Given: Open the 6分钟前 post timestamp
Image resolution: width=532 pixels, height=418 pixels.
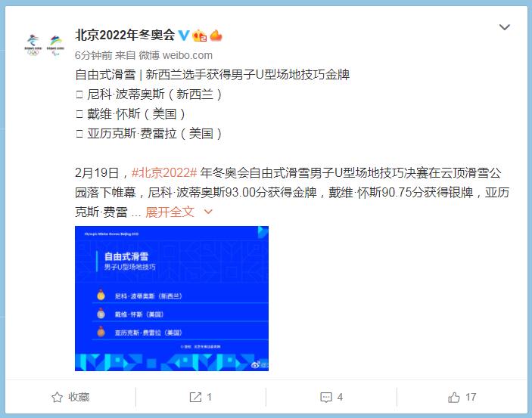Looking at the screenshot, I should (93, 55).
